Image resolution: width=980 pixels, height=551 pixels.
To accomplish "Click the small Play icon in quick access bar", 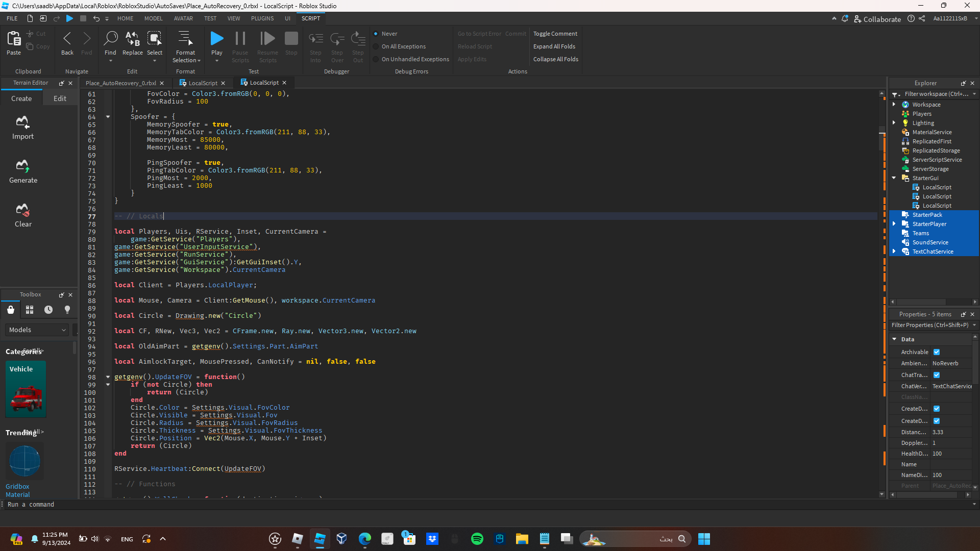I will (70, 18).
